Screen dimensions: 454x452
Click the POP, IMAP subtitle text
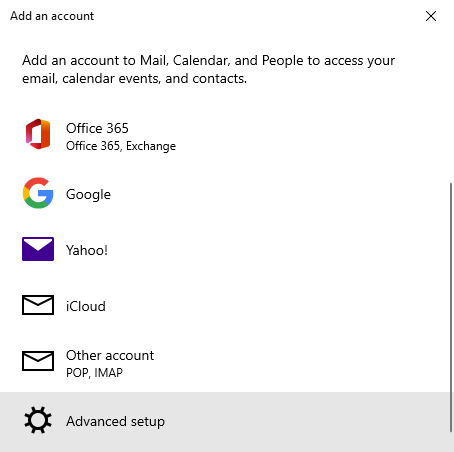pos(94,373)
